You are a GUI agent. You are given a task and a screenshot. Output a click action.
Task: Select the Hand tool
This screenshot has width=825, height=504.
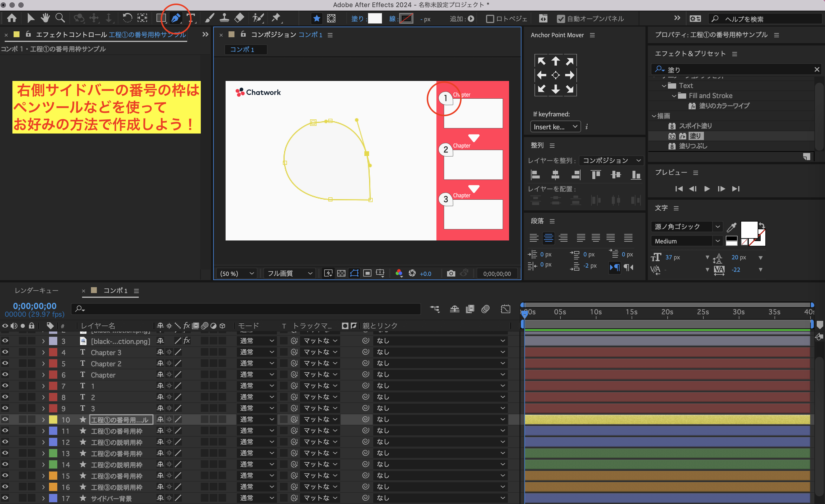[45, 18]
